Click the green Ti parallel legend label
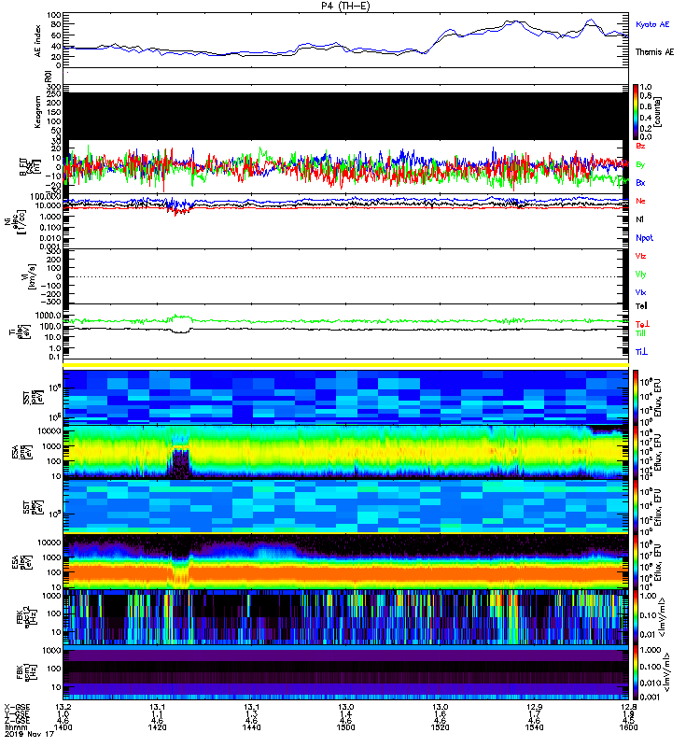This screenshot has height=747, width=700. (x=640, y=333)
